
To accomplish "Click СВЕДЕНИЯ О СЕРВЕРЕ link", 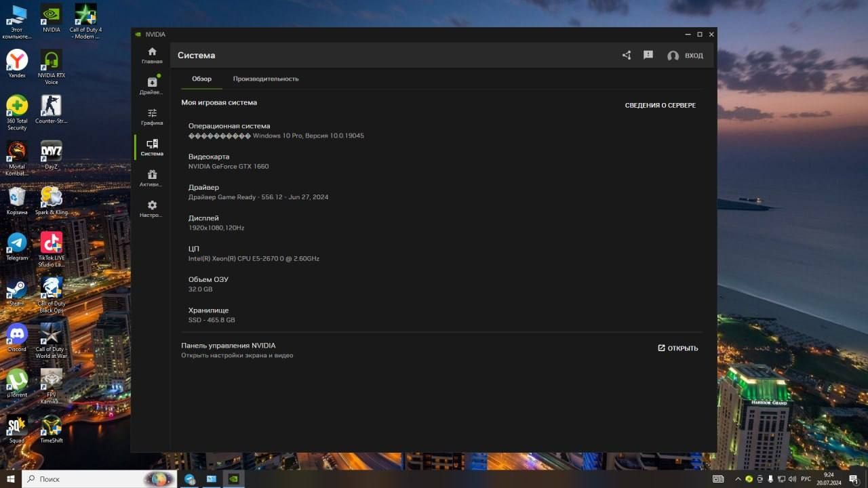I will coord(660,106).
